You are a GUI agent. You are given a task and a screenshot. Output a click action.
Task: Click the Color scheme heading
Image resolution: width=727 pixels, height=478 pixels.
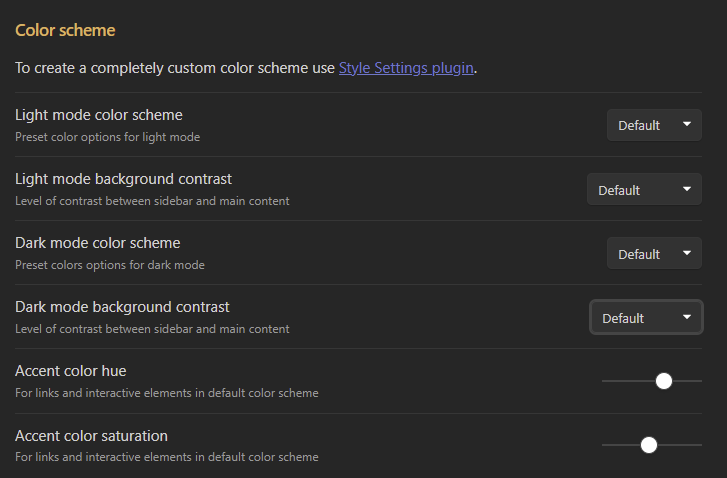65,31
